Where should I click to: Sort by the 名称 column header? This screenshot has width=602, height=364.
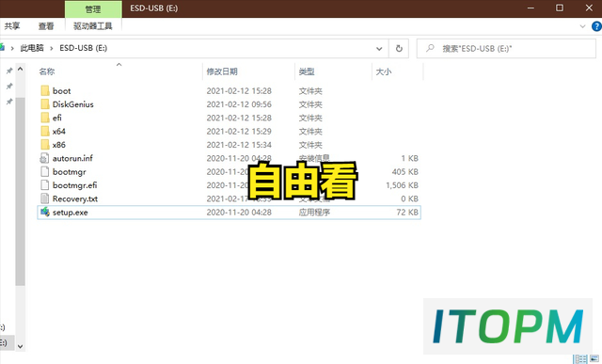click(47, 71)
